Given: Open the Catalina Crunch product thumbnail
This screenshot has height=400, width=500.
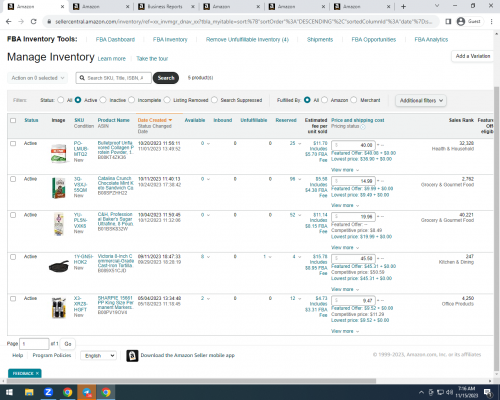Looking at the screenshot, I should point(59,188).
